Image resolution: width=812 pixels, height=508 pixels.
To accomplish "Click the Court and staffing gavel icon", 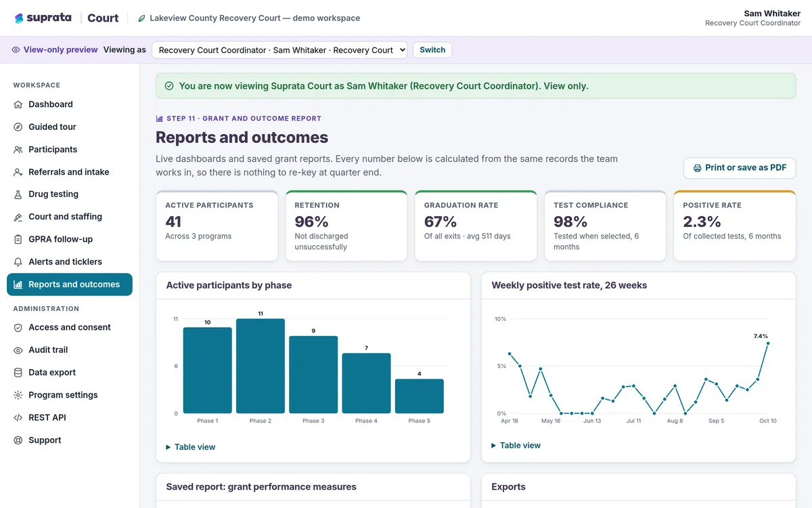I will 18,217.
